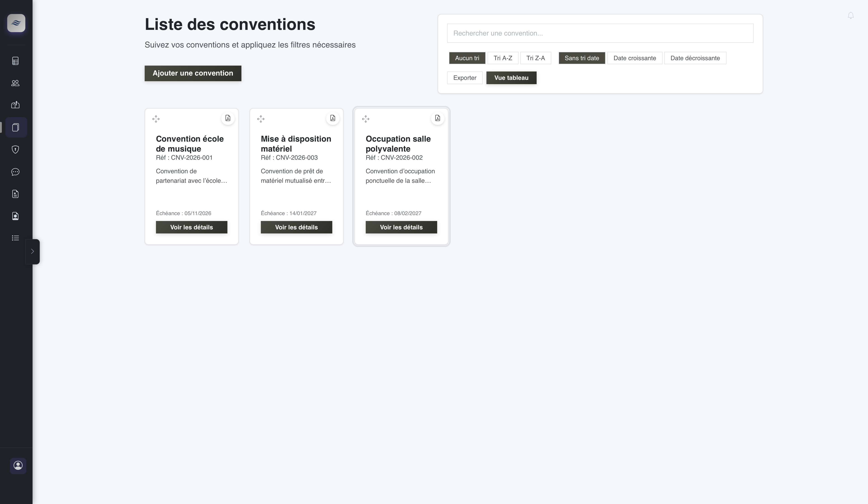Open the security shield icon in the sidebar
This screenshot has width=868, height=504.
(16, 149)
